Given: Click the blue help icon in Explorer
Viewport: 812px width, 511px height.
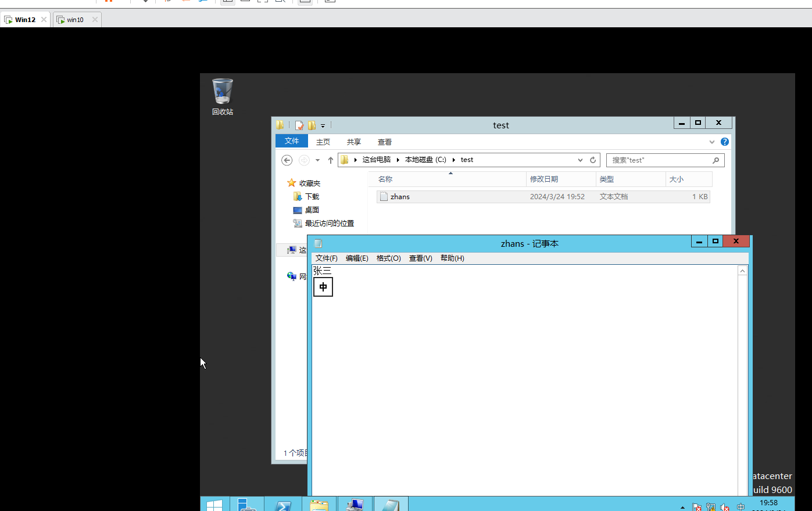Looking at the screenshot, I should coord(725,142).
